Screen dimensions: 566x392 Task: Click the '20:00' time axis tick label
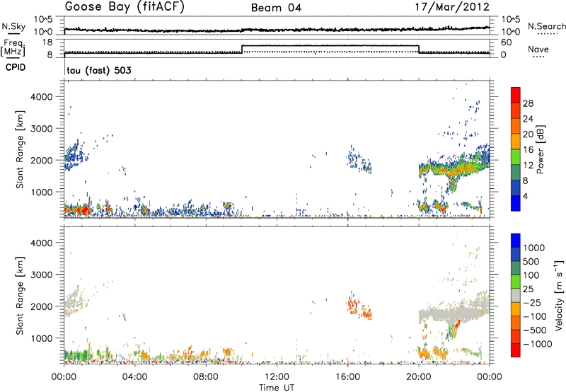point(419,377)
